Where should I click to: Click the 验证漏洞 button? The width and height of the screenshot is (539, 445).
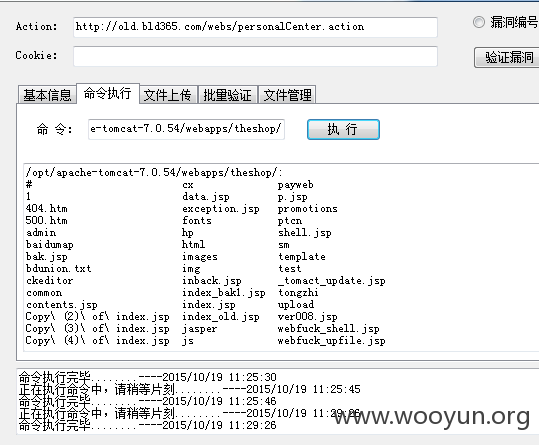[x=507, y=57]
